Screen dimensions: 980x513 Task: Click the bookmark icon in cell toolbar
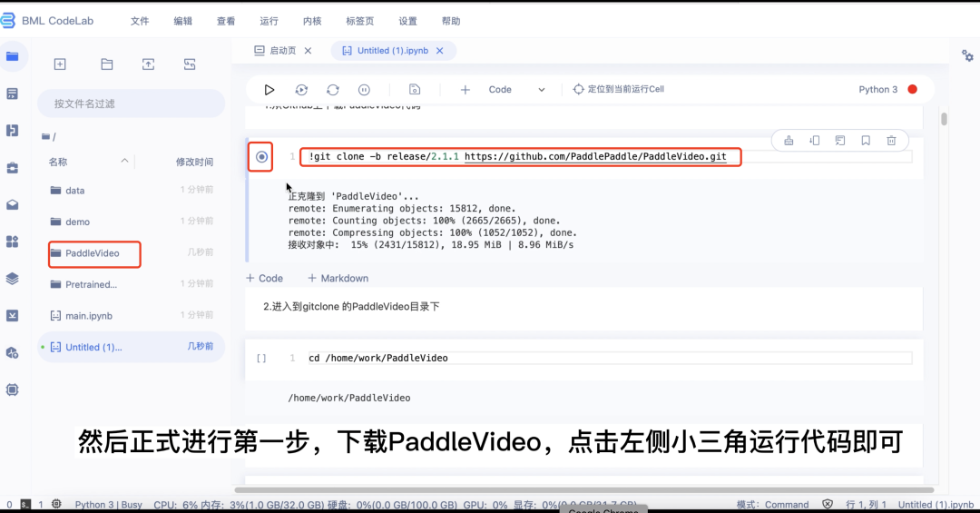tap(866, 141)
